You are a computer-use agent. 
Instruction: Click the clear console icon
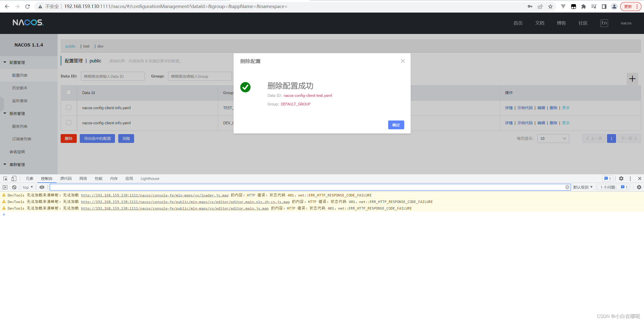(14, 187)
